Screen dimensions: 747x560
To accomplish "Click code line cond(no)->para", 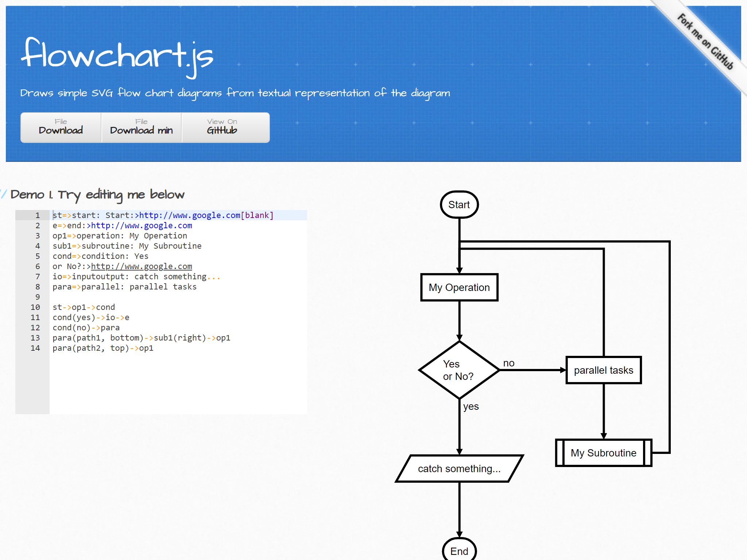I will [86, 327].
